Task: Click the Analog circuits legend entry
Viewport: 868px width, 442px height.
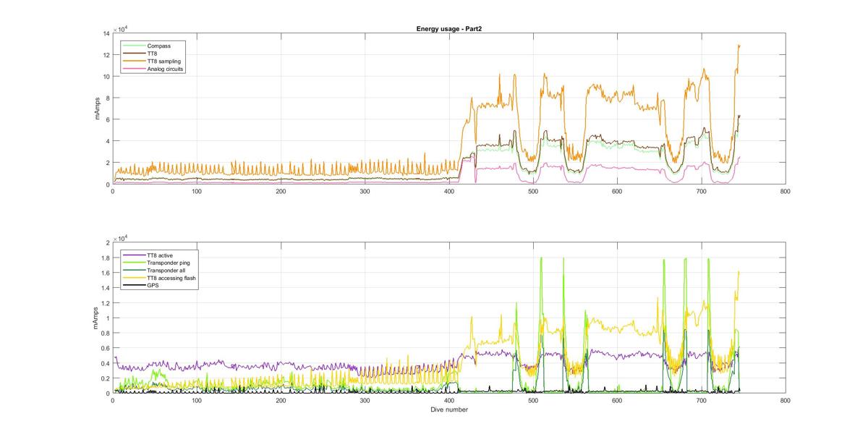Action: (165, 69)
